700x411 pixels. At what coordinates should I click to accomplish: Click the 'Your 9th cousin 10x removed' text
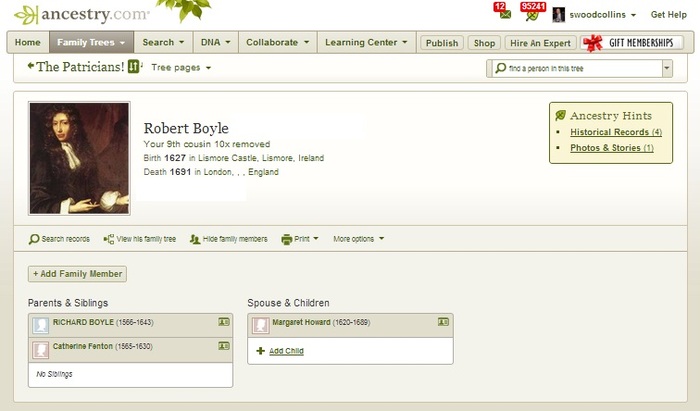[x=207, y=144]
